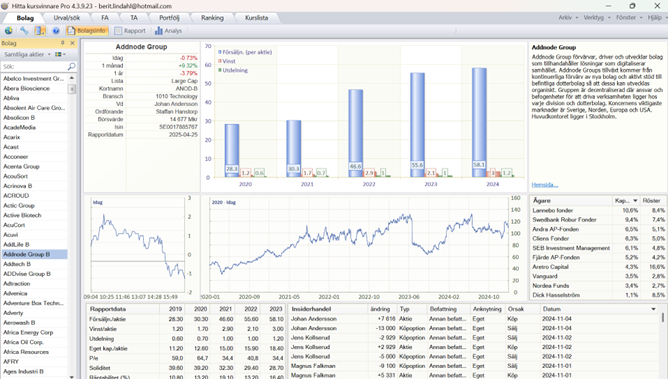
Task: Switch to the Ranking tab
Action: [x=212, y=18]
